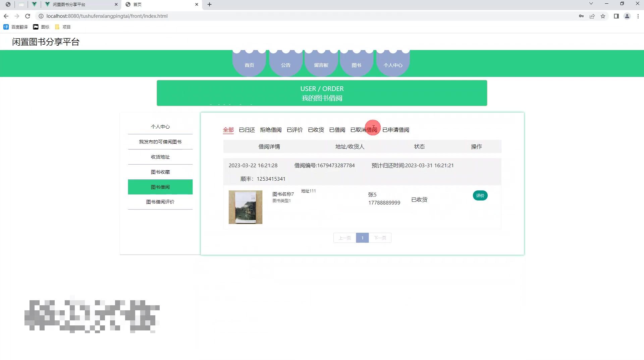Open the 百度翻译 bookmark

[x=15, y=27]
